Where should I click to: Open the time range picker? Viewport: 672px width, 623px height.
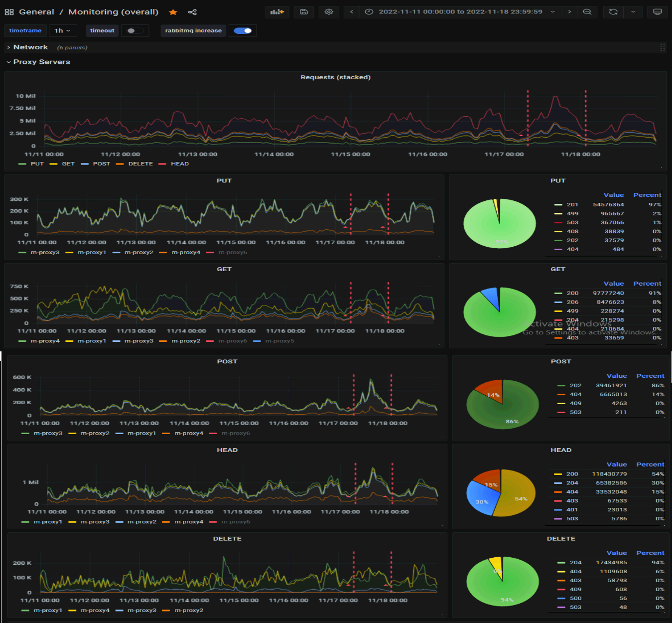460,12
